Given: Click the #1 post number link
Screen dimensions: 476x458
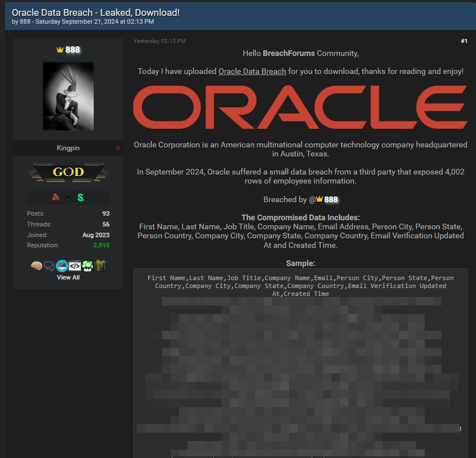Looking at the screenshot, I should [464, 41].
